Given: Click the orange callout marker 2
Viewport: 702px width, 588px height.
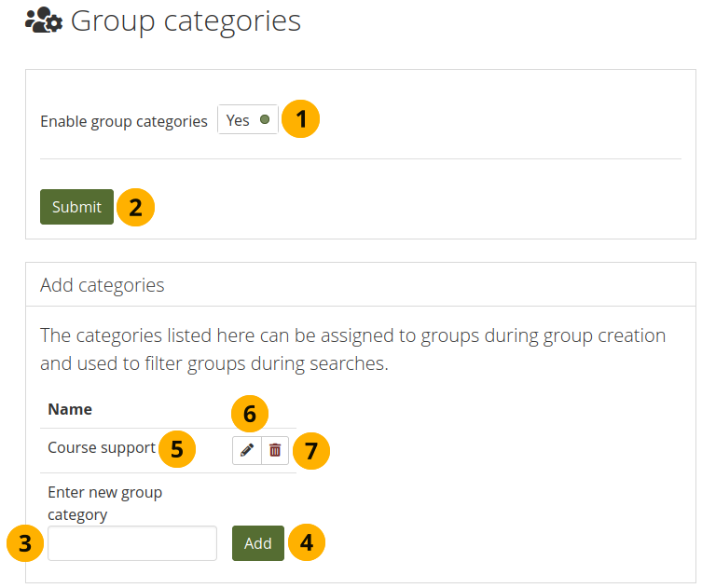Looking at the screenshot, I should click(136, 208).
